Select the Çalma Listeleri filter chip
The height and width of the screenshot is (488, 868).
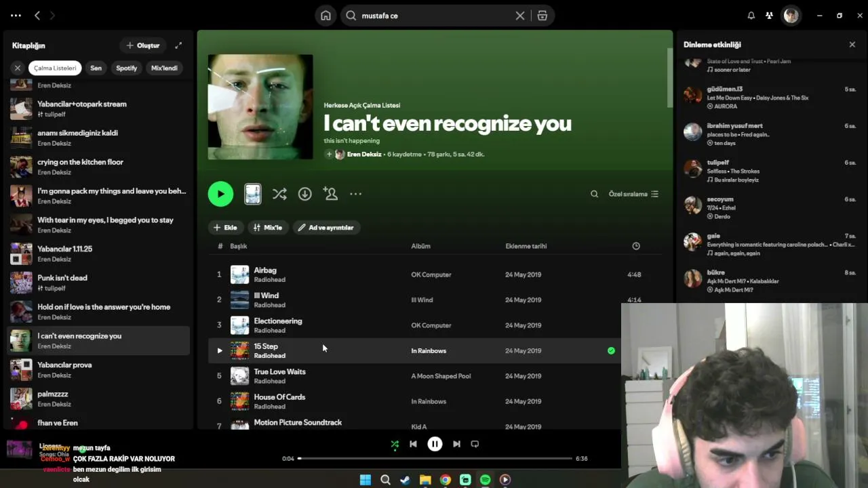point(55,68)
